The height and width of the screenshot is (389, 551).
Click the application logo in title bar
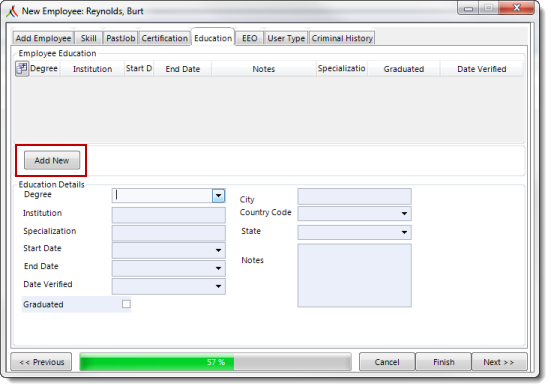(x=12, y=11)
